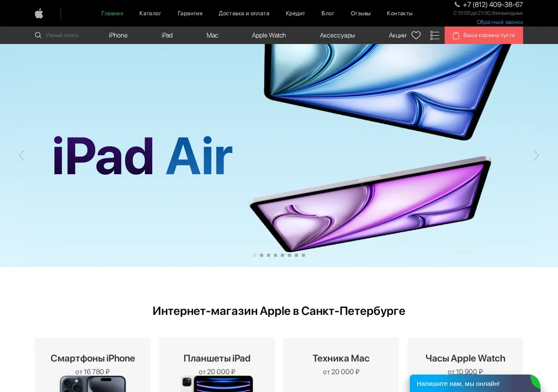The height and width of the screenshot is (392, 558).
Task: Click the search magnifier icon
Action: 38,35
